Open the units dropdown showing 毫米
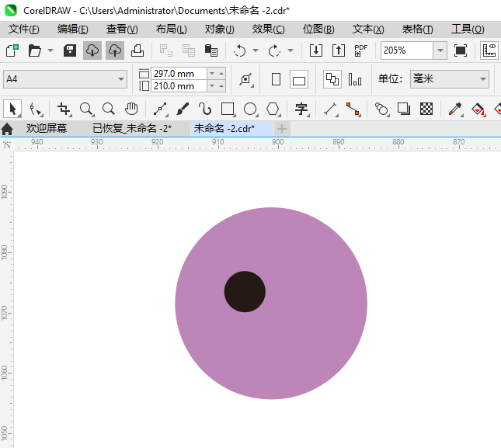501x448 pixels. pos(450,79)
